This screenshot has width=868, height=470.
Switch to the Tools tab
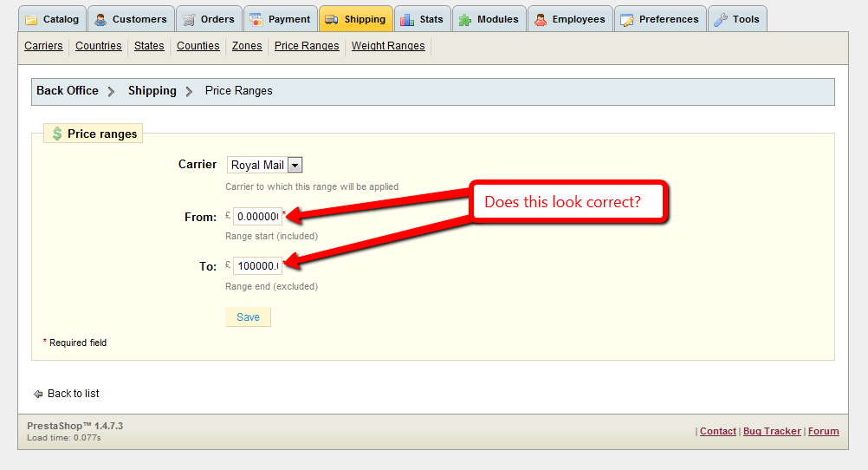click(x=737, y=19)
